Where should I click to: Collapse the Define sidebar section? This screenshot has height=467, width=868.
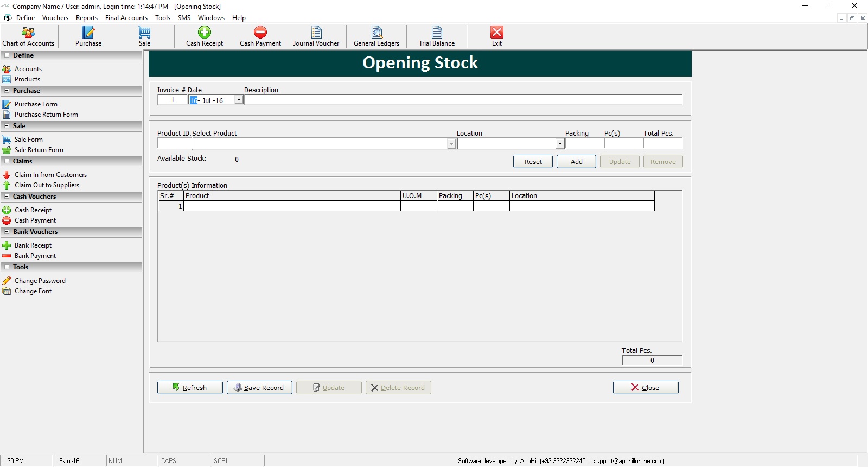[x=7, y=55]
